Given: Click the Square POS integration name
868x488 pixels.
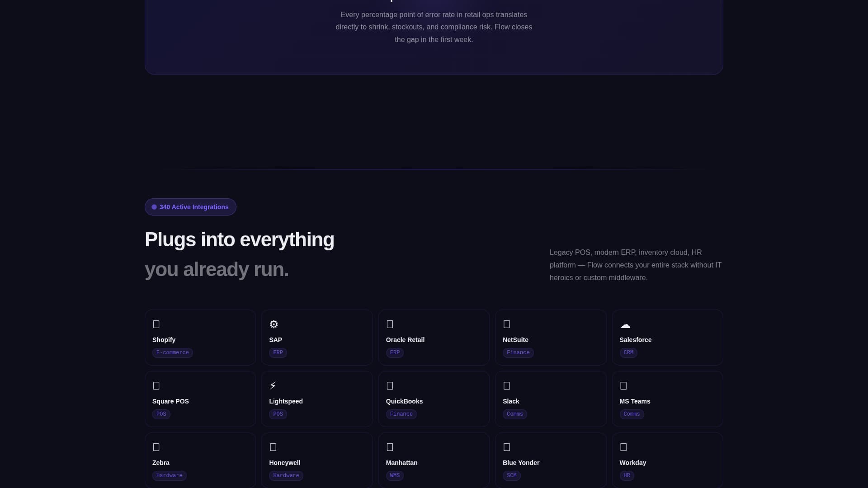Looking at the screenshot, I should coord(170,401).
